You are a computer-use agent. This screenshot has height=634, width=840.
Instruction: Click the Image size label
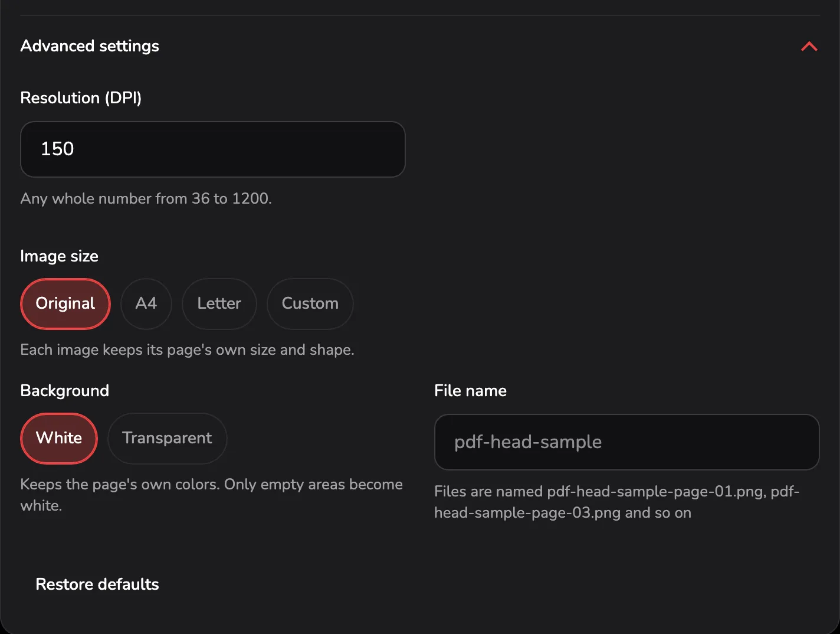tap(60, 256)
